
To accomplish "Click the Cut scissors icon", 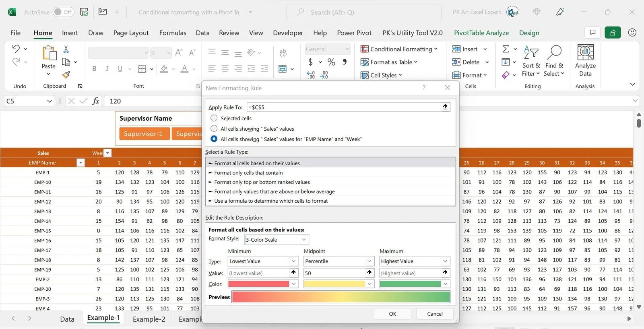I will (x=66, y=49).
